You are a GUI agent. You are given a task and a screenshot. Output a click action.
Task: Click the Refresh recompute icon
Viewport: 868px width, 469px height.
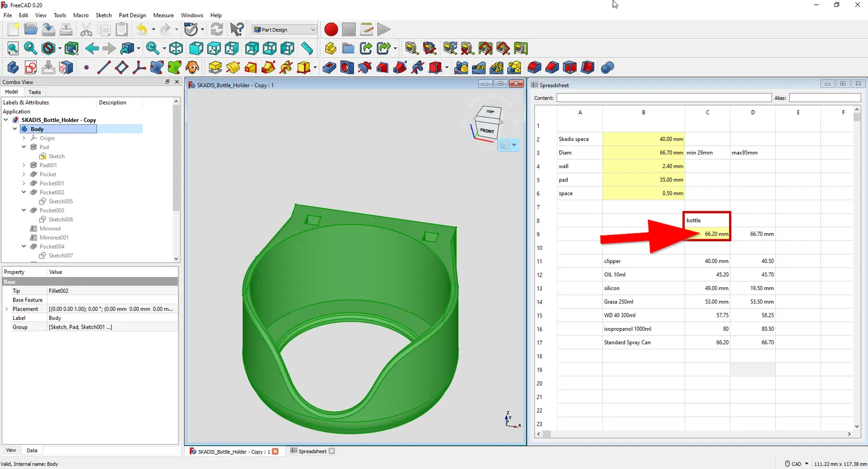click(217, 29)
